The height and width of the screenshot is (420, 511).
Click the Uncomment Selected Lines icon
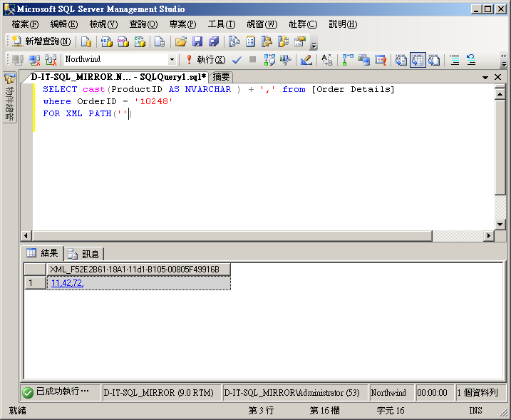pos(471,60)
